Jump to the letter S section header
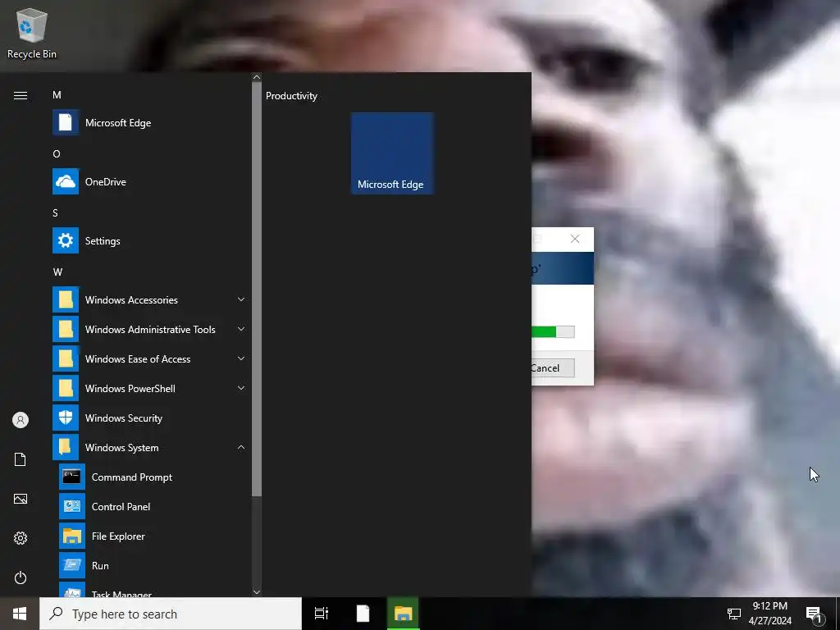This screenshot has width=840, height=630. (55, 212)
